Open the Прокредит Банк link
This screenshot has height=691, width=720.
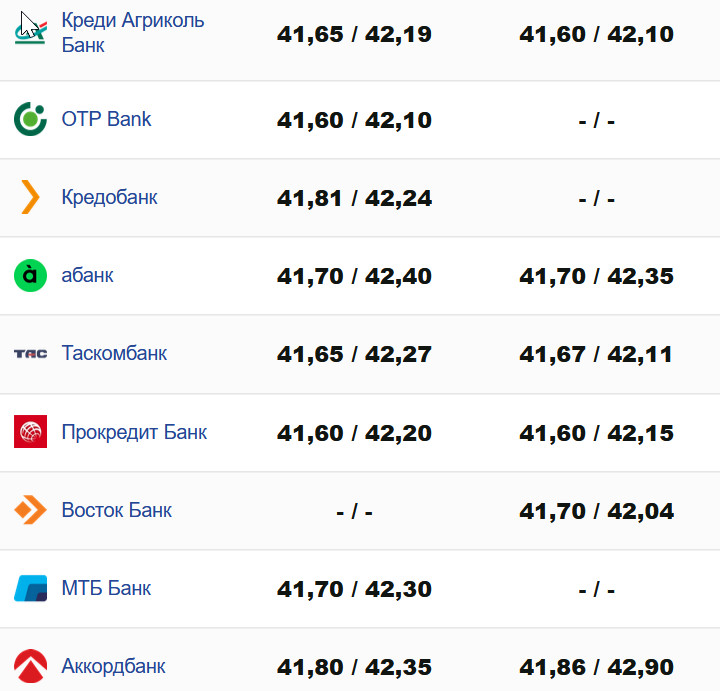pyautogui.click(x=134, y=432)
